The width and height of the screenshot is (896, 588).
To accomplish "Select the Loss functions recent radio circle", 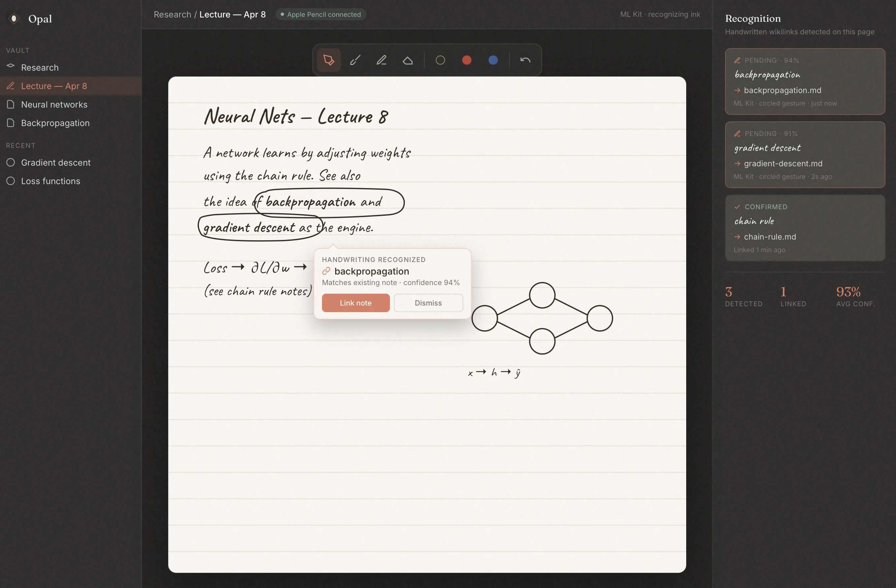I will pyautogui.click(x=11, y=181).
